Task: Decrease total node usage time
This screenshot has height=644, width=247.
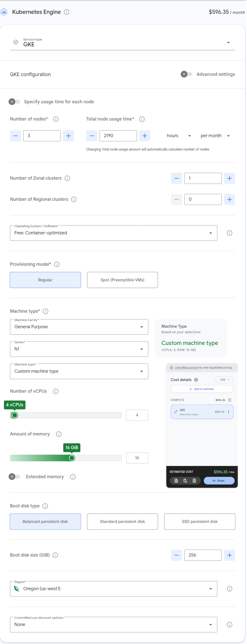Action: pyautogui.click(x=92, y=136)
